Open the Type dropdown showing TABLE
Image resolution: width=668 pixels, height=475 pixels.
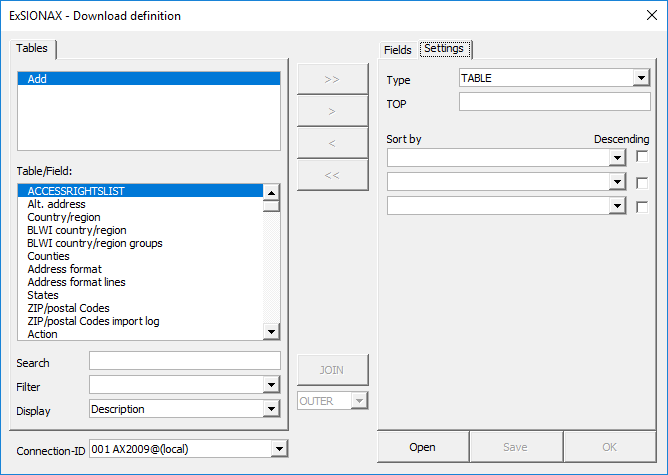(x=641, y=78)
